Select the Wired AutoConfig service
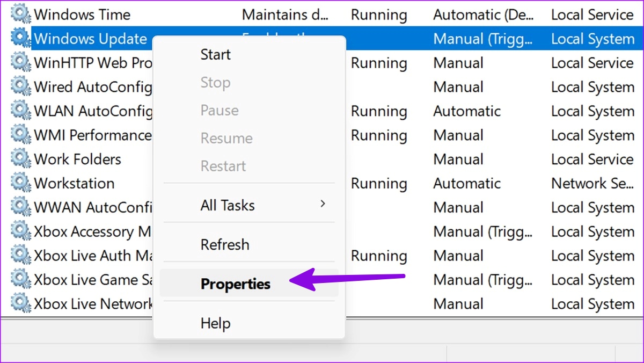This screenshot has height=363, width=644. (93, 87)
